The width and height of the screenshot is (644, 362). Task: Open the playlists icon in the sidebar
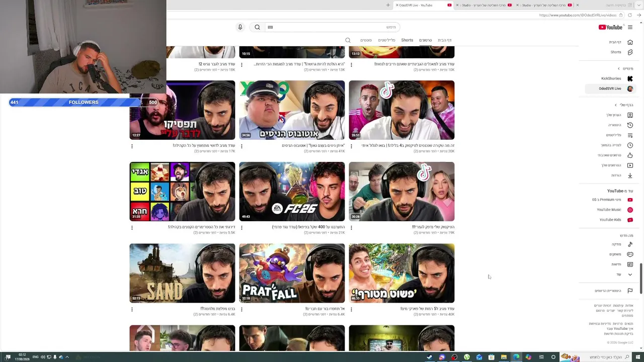coord(630,135)
